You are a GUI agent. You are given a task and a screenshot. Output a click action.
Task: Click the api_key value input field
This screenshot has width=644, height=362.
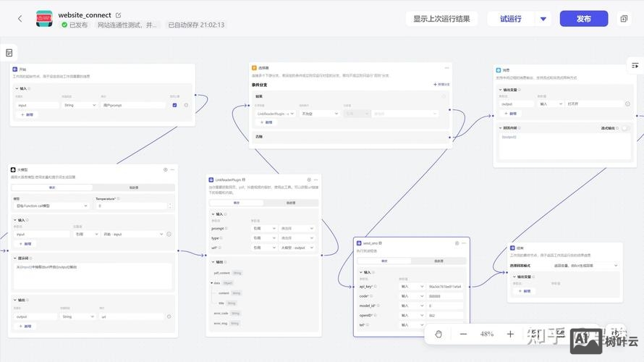pos(445,287)
